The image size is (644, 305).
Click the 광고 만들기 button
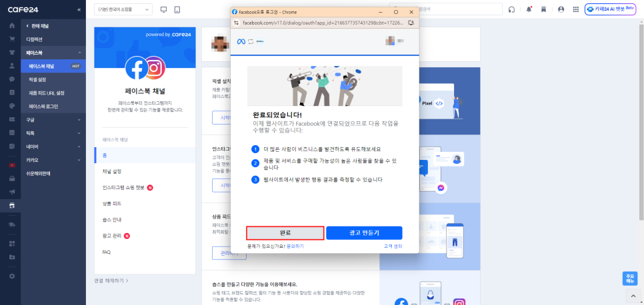tap(364, 233)
